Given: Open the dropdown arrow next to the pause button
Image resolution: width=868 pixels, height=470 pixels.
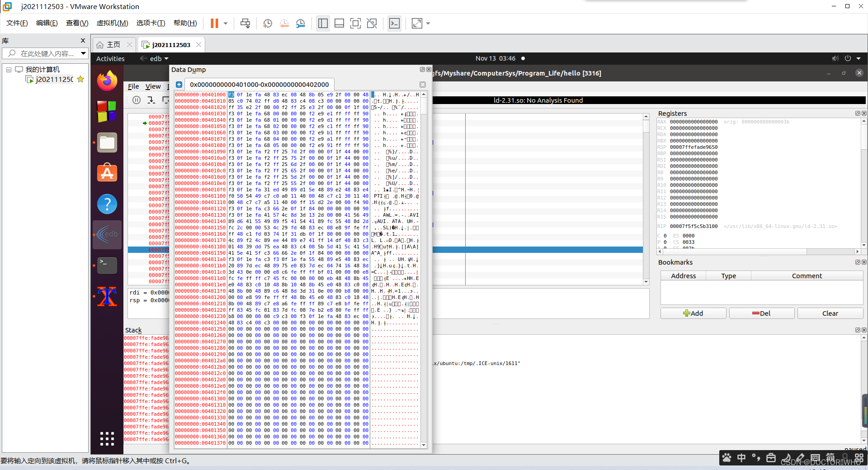Looking at the screenshot, I should click(x=225, y=24).
